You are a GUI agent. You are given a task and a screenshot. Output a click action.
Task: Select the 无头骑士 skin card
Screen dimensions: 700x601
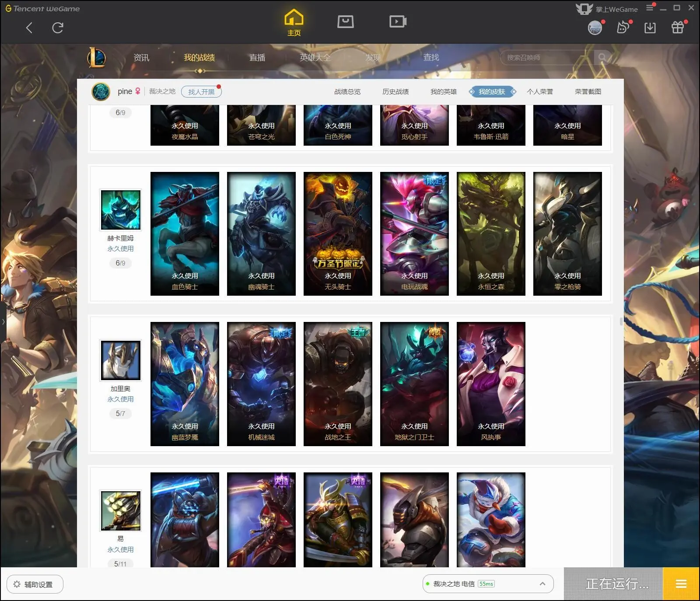[338, 234]
